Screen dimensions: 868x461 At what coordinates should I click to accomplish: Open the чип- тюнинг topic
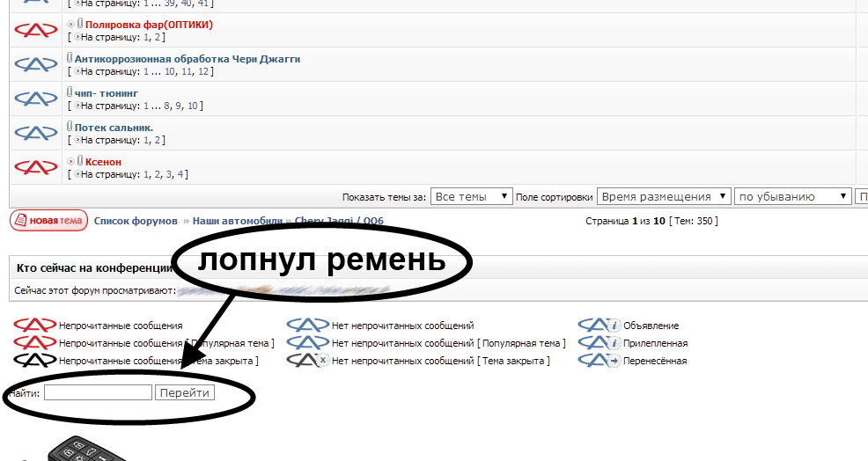107,93
